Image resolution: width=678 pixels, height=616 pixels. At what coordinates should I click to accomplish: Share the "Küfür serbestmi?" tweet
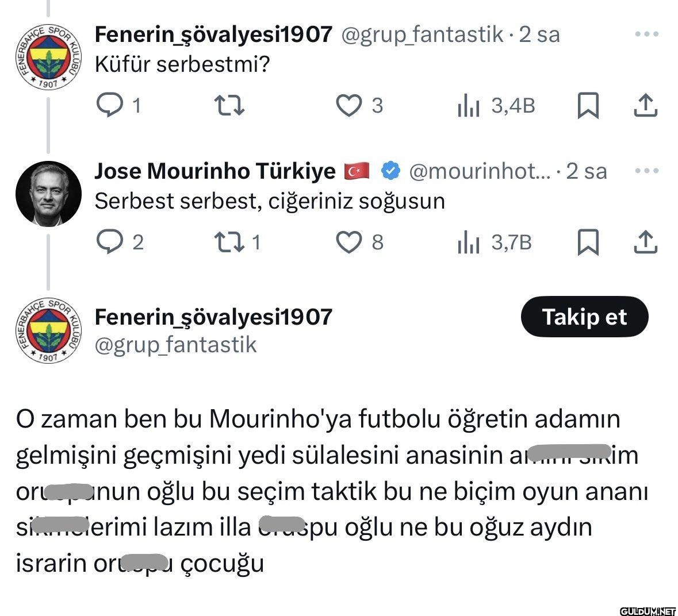pos(645,106)
